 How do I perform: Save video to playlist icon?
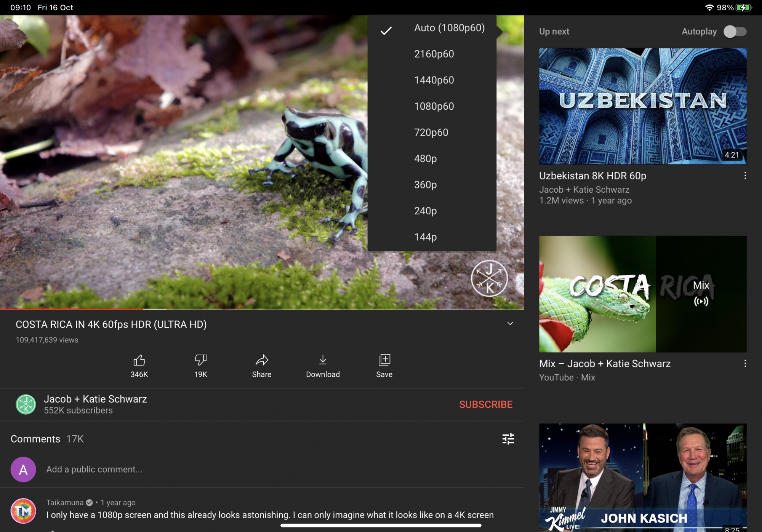tap(384, 360)
